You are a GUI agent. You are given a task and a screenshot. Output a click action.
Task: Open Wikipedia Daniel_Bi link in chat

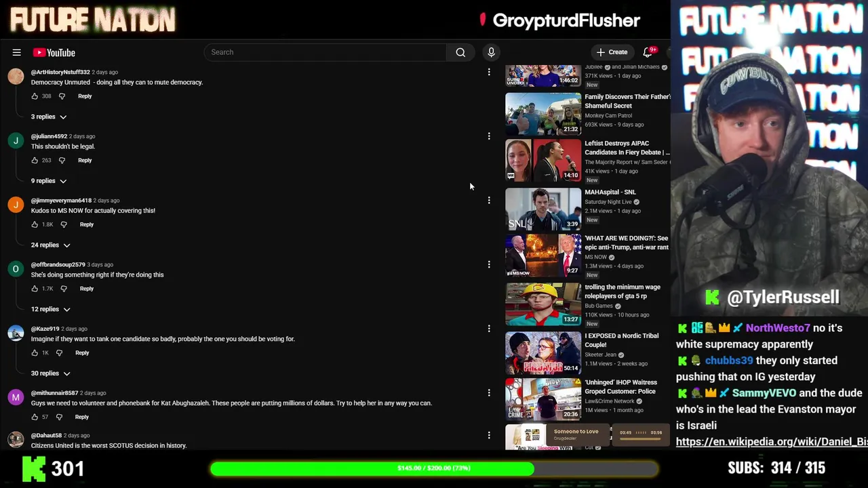772,442
